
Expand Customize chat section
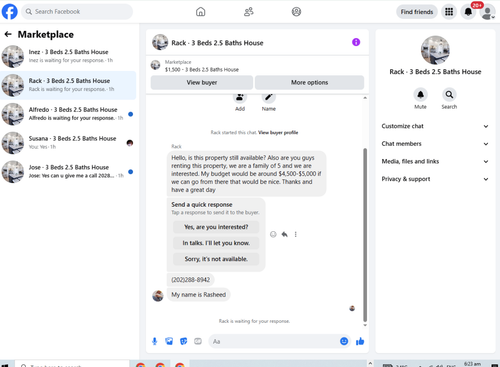click(x=435, y=126)
